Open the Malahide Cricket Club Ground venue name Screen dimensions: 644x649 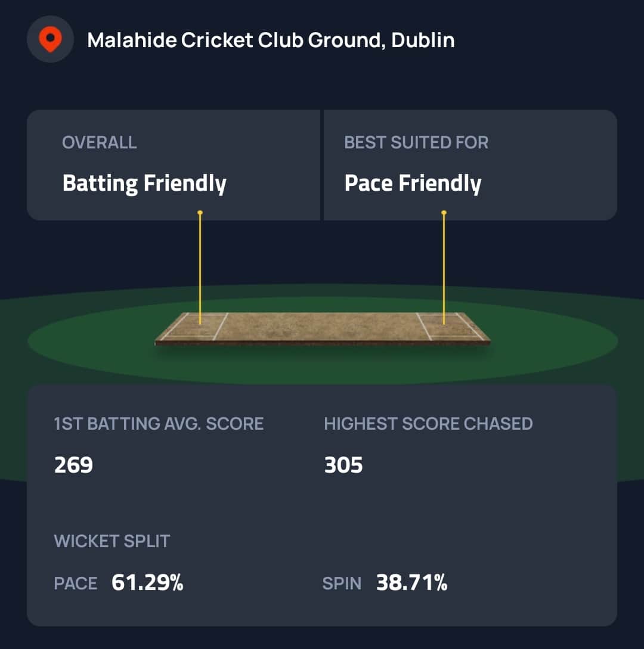[271, 40]
